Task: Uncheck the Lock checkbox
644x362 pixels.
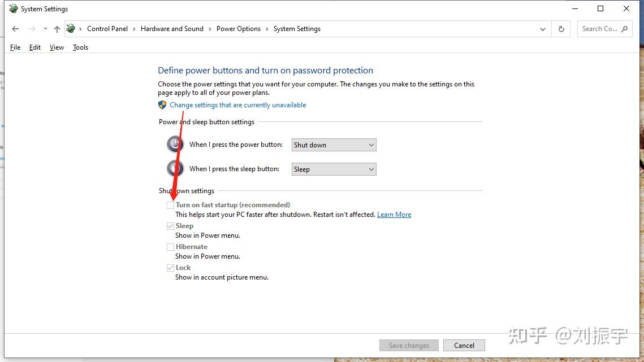Action: [x=170, y=268]
